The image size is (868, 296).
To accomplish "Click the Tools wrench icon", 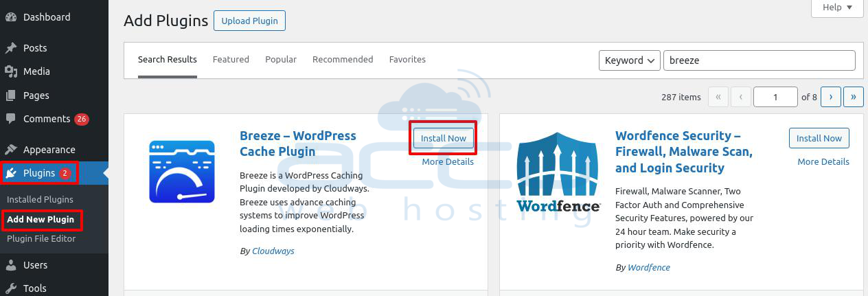I will click(11, 288).
